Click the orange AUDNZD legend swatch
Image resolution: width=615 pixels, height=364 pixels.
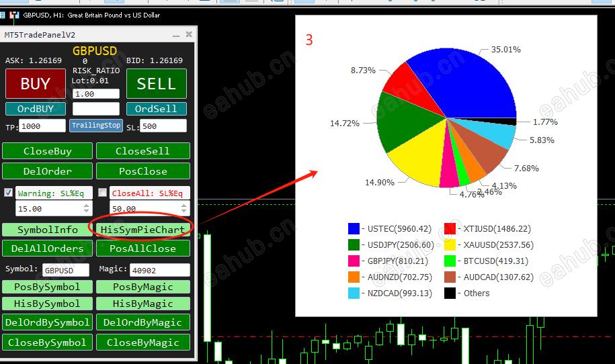[354, 277]
